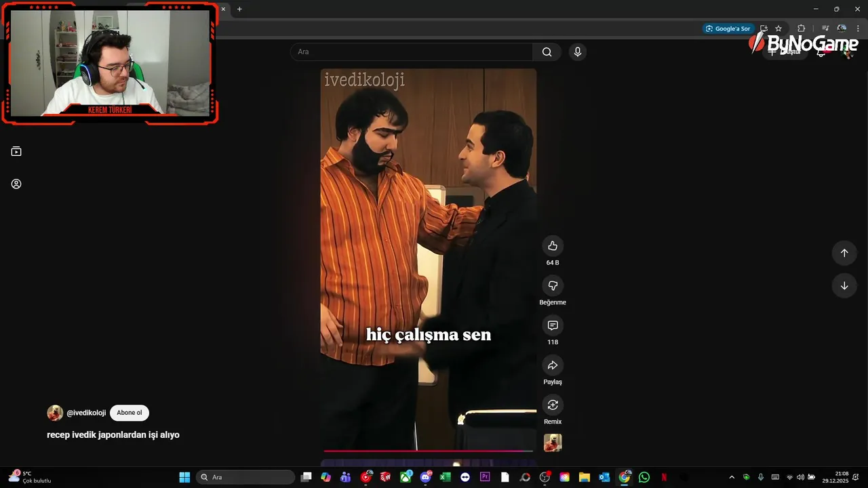Image resolution: width=868 pixels, height=488 pixels.
Task: Go to the next Short with down arrow
Action: click(844, 285)
